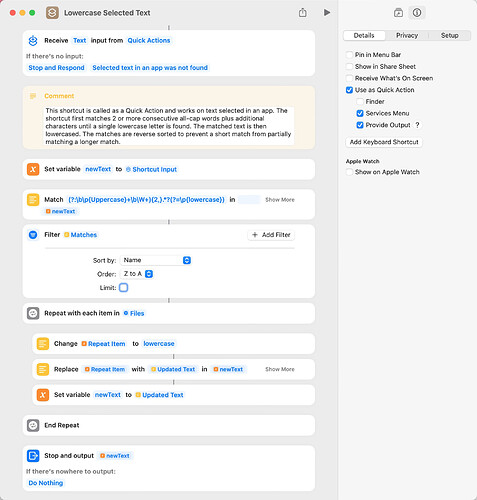Enable Pin in Menu Bar checkbox
Image resolution: width=477 pixels, height=500 pixels.
tap(349, 55)
